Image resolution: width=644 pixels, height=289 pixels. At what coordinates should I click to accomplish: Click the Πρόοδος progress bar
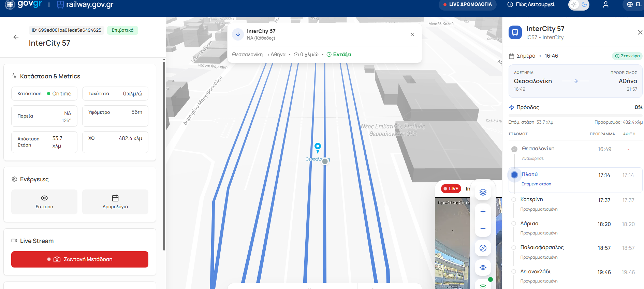(x=575, y=116)
